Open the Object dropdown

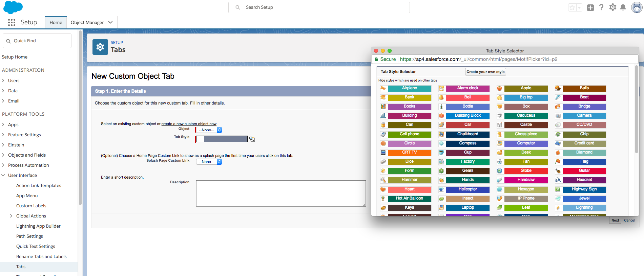click(x=209, y=130)
